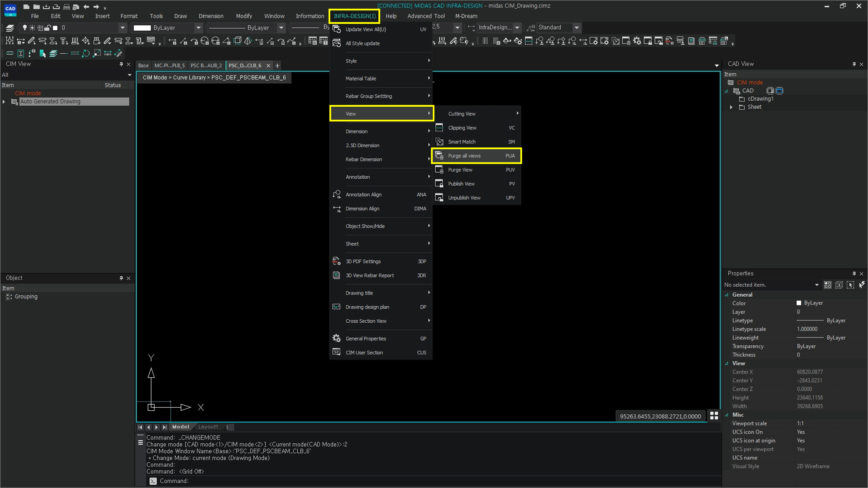Click the grid view icon beside coordinates
This screenshot has width=868, height=488.
(714, 416)
